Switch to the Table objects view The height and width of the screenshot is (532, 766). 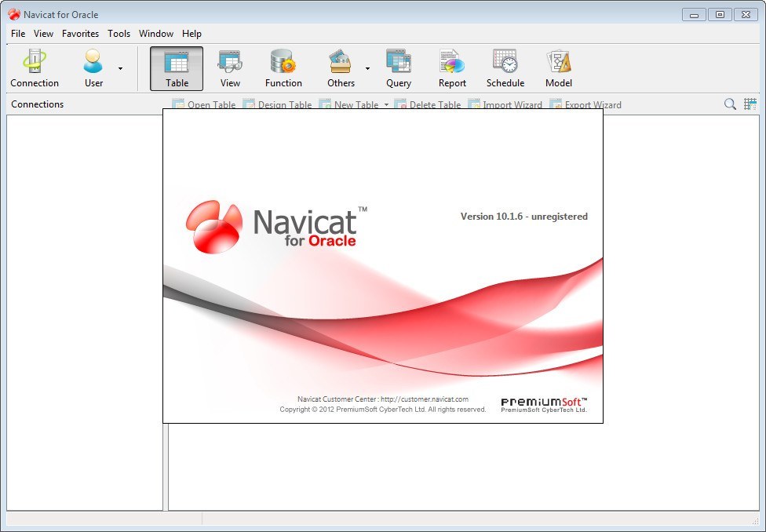tap(177, 68)
